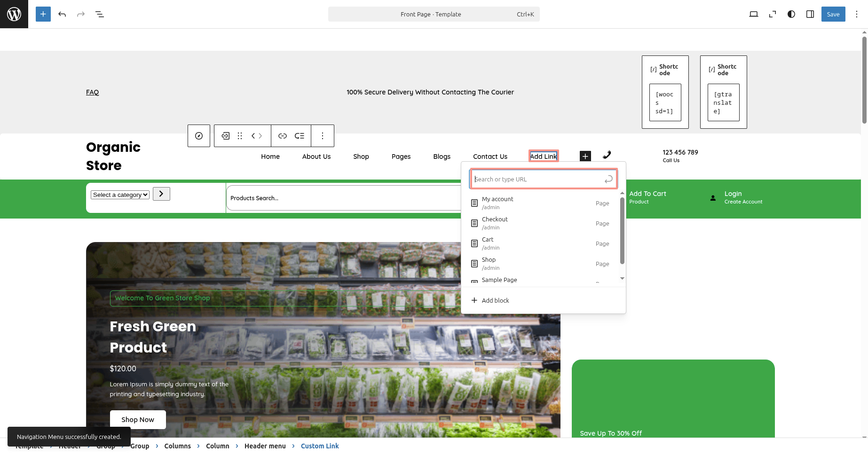Select the 123 456 789 phone number

(680, 152)
